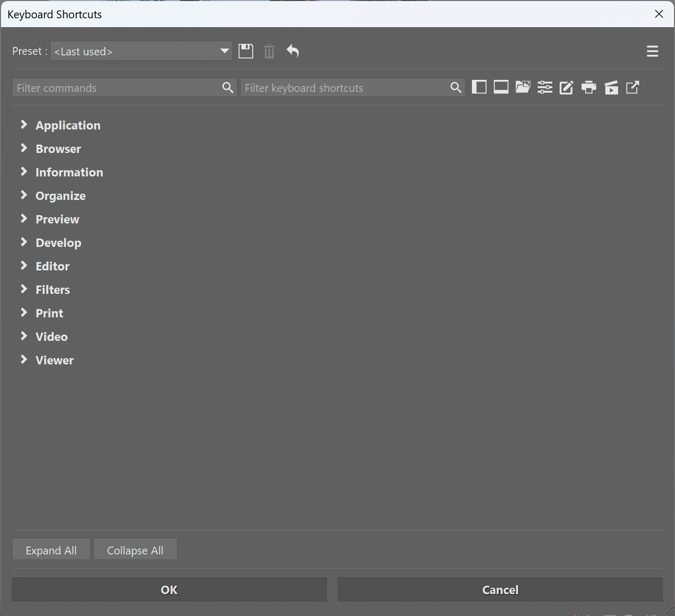Click the video clapperboard filter icon

coord(611,87)
